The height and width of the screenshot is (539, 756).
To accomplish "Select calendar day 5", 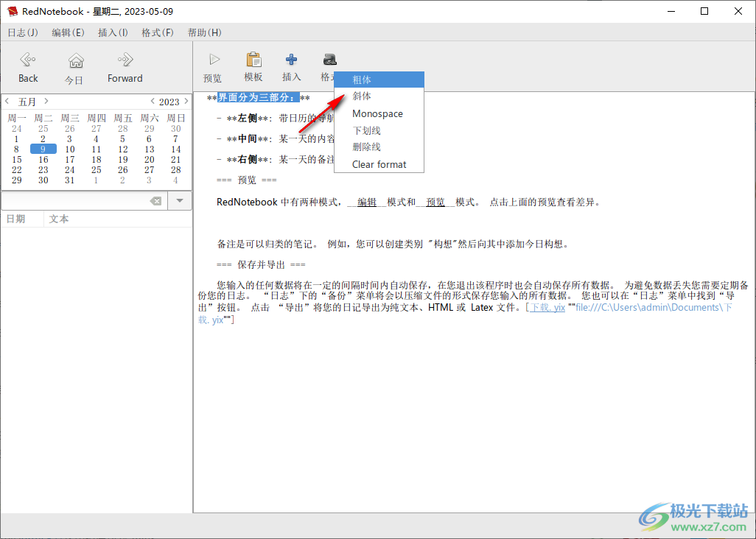I will [x=122, y=138].
